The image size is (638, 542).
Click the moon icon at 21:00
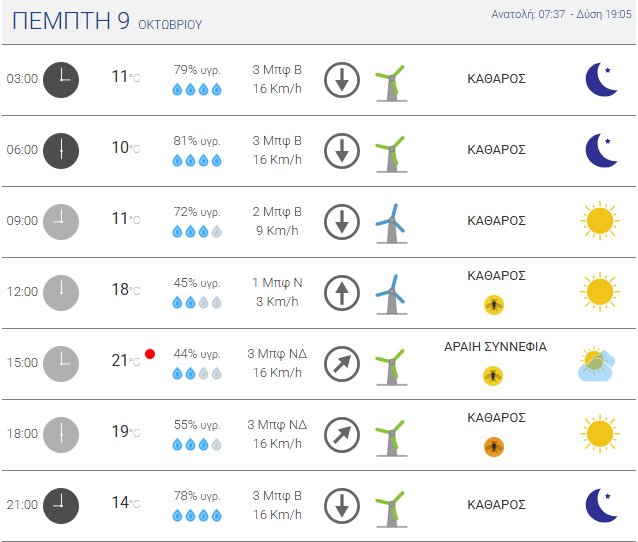pos(600,505)
